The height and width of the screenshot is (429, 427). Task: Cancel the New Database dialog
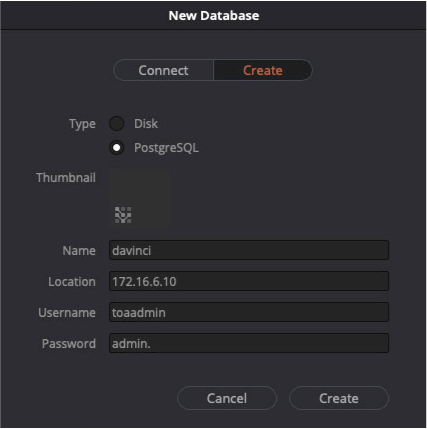(x=227, y=398)
